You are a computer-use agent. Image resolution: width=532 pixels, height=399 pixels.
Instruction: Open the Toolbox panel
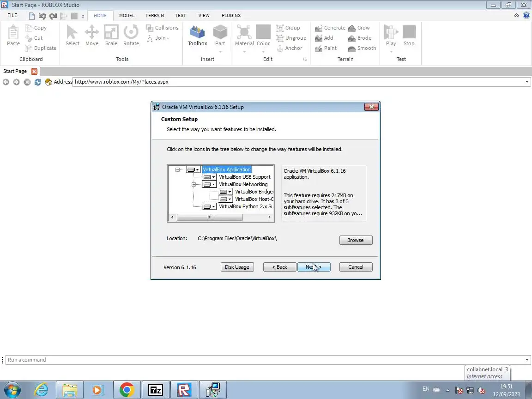click(x=198, y=35)
